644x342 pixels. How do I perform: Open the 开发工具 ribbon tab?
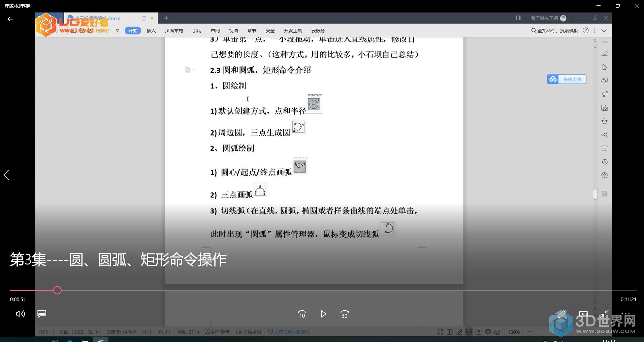click(x=293, y=31)
